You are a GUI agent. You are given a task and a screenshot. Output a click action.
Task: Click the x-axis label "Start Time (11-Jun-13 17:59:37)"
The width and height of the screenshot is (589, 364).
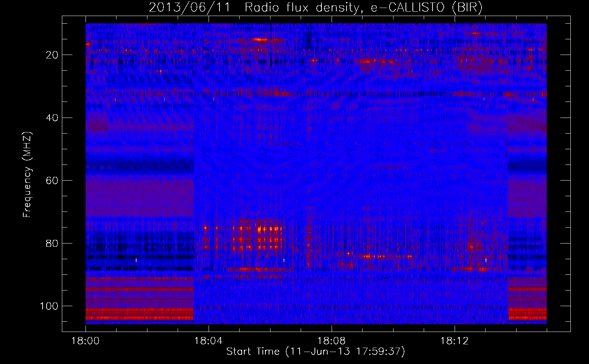[316, 352]
